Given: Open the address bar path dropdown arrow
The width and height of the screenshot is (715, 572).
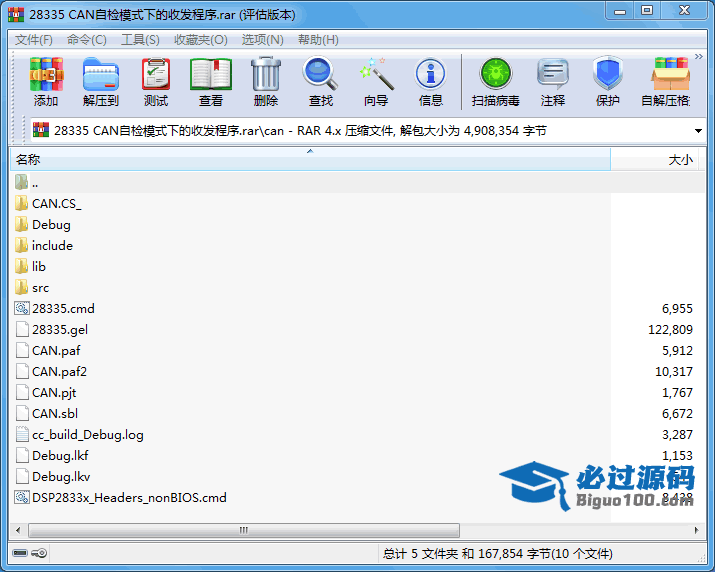Looking at the screenshot, I should tap(698, 131).
